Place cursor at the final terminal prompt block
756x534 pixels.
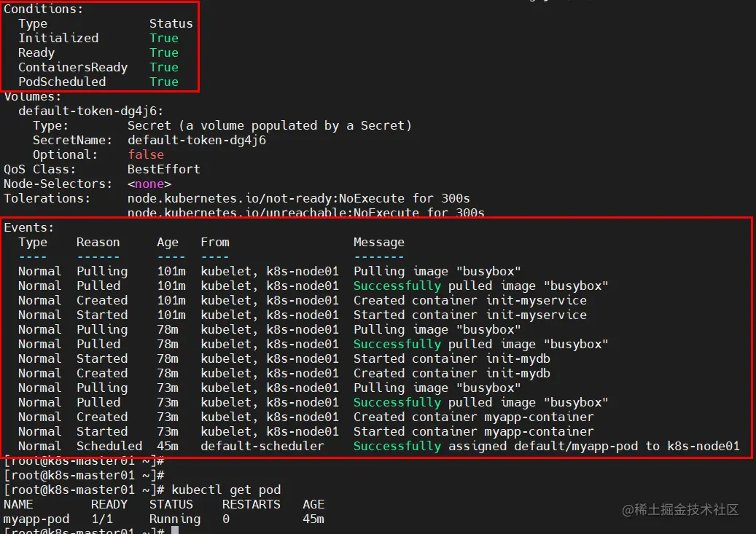coord(175,530)
